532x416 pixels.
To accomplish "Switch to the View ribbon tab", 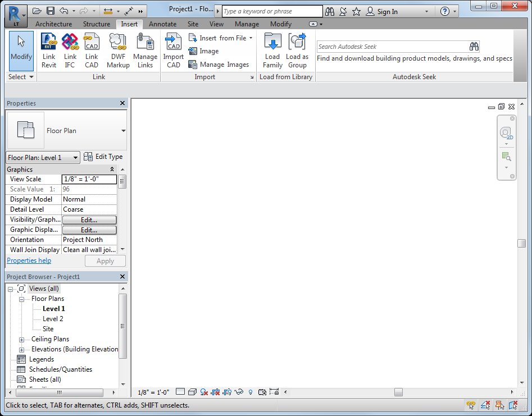I will point(216,24).
